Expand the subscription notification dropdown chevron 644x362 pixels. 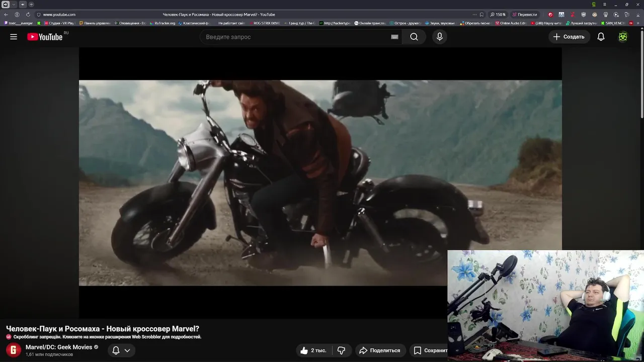127,350
